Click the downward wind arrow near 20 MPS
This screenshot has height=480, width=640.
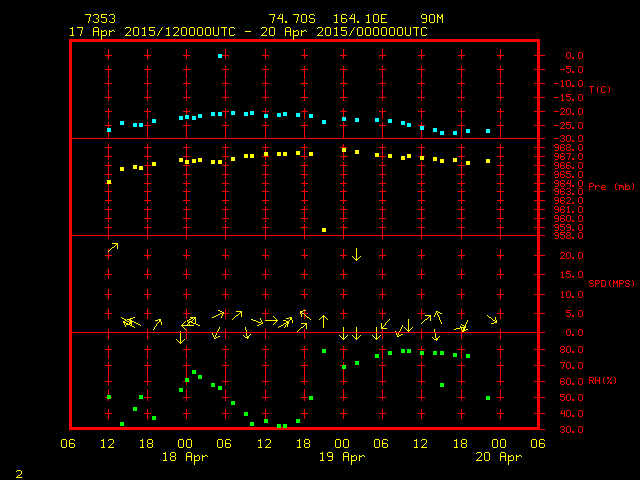point(356,254)
